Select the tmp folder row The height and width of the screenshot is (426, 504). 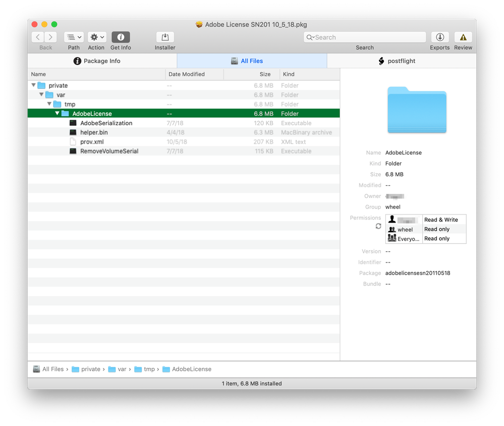pyautogui.click(x=184, y=104)
